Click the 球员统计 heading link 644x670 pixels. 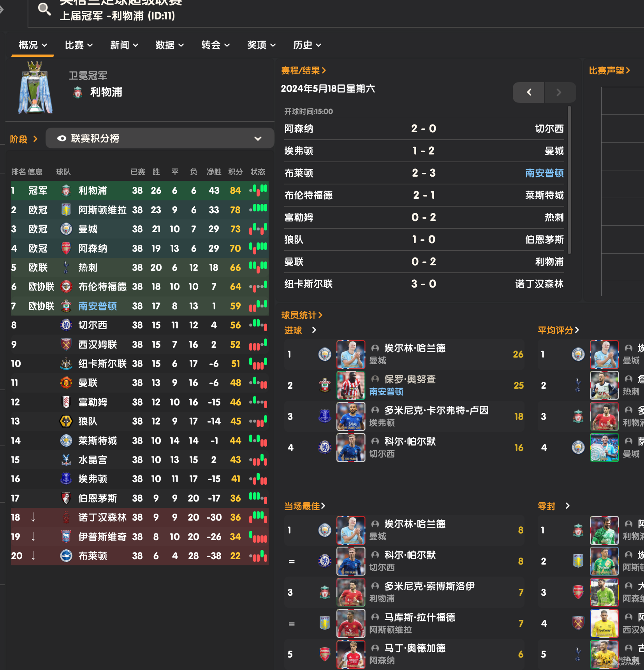(x=302, y=315)
